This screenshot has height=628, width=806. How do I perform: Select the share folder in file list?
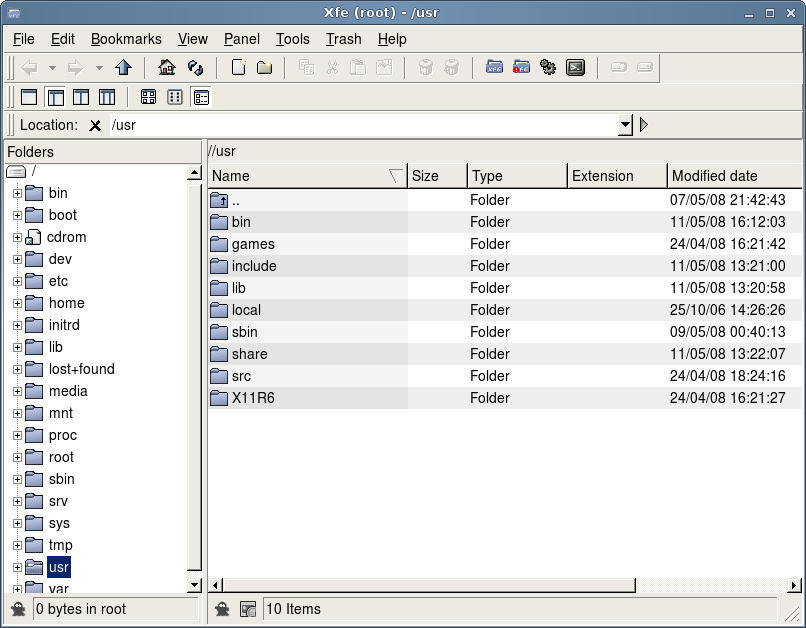[249, 354]
